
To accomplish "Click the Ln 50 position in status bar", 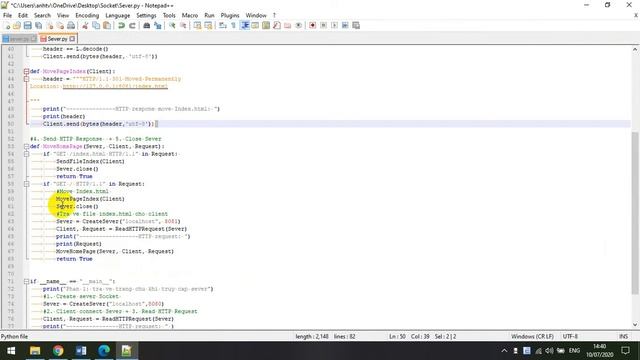I will click(397, 336).
